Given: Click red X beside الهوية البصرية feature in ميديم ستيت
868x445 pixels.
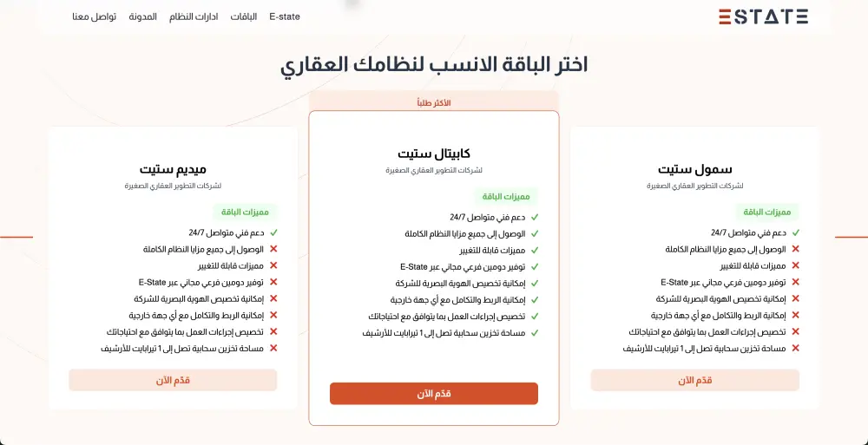Looking at the screenshot, I should tap(273, 298).
